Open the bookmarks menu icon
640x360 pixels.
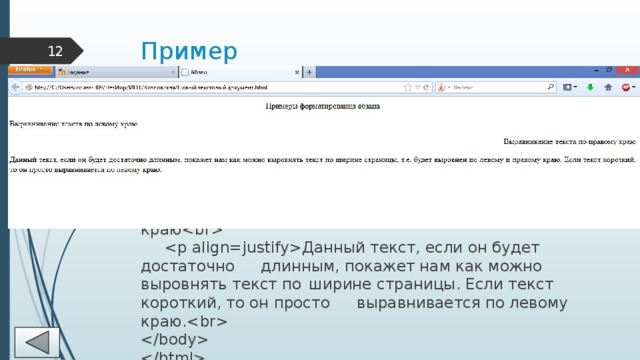(x=569, y=87)
